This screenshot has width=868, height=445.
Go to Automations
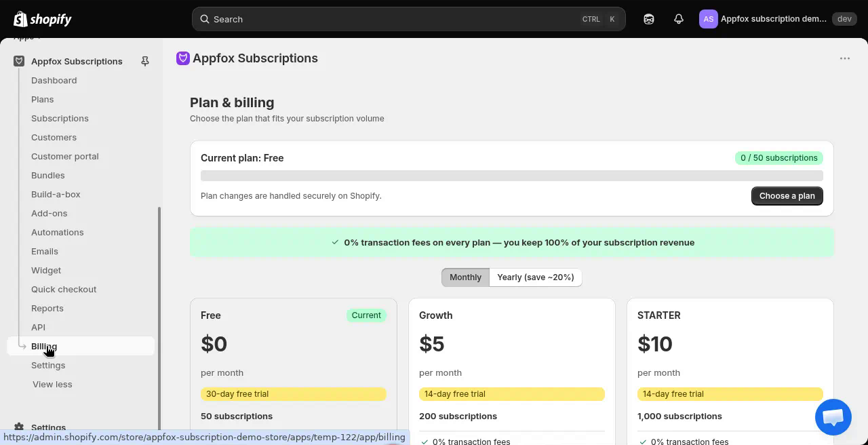[58, 232]
